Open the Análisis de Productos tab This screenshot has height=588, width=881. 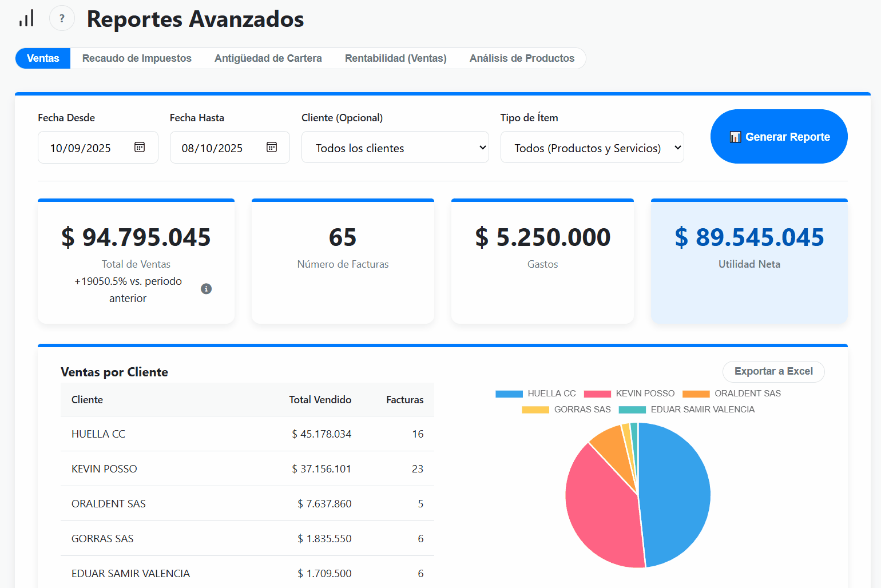[522, 58]
